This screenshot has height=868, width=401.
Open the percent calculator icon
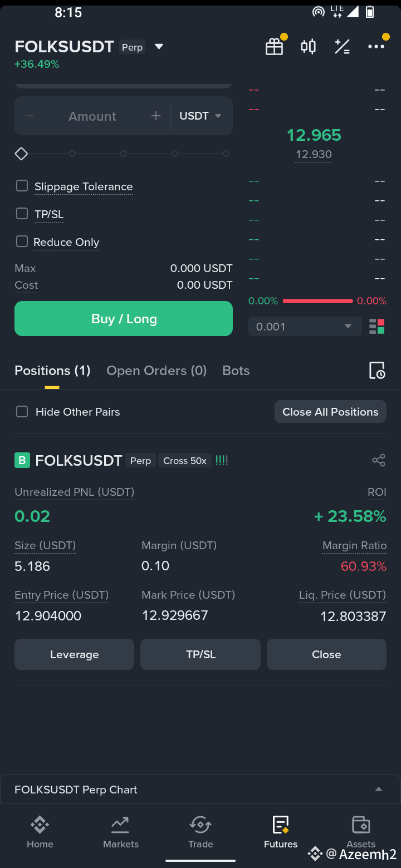[342, 47]
